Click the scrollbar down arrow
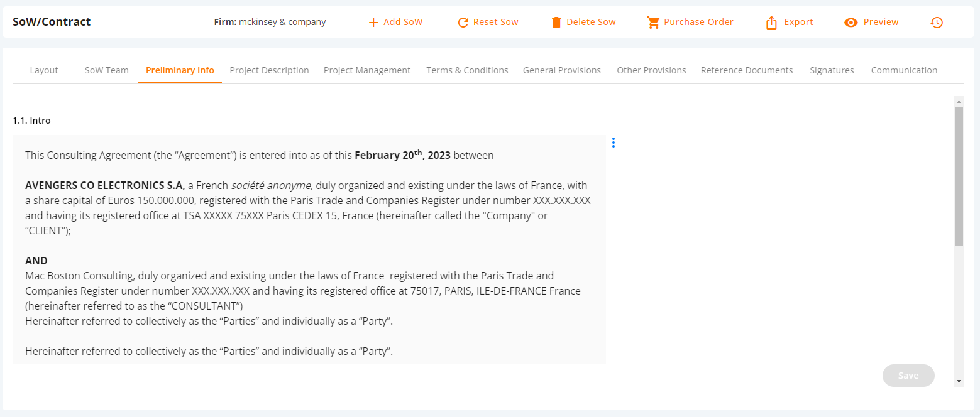The image size is (980, 417). tap(959, 381)
